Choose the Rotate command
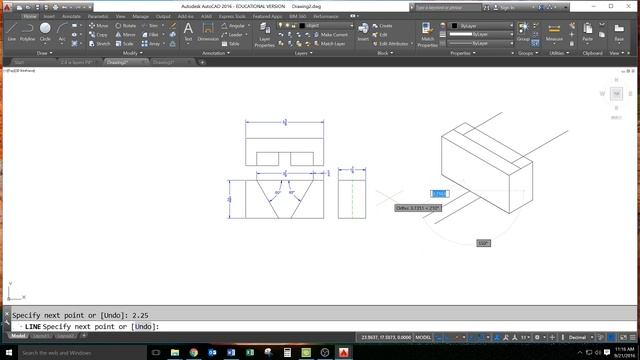Screen dimensions: 640x360 click(125, 26)
